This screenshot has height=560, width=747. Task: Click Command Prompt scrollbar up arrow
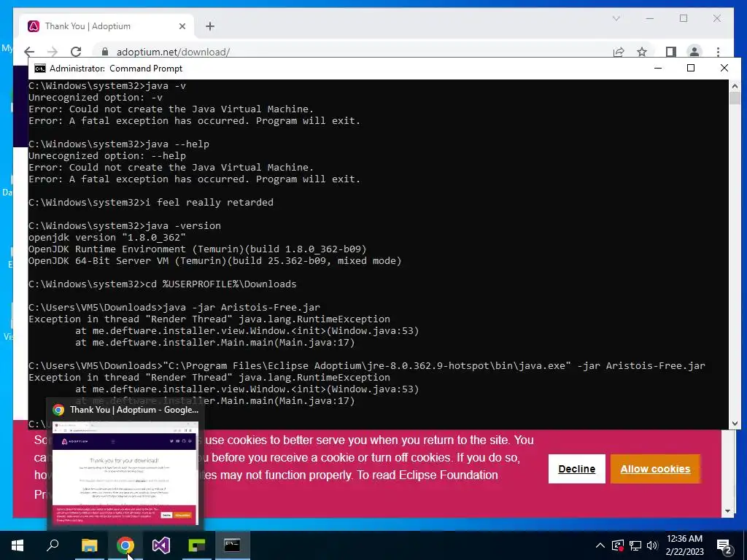(734, 86)
